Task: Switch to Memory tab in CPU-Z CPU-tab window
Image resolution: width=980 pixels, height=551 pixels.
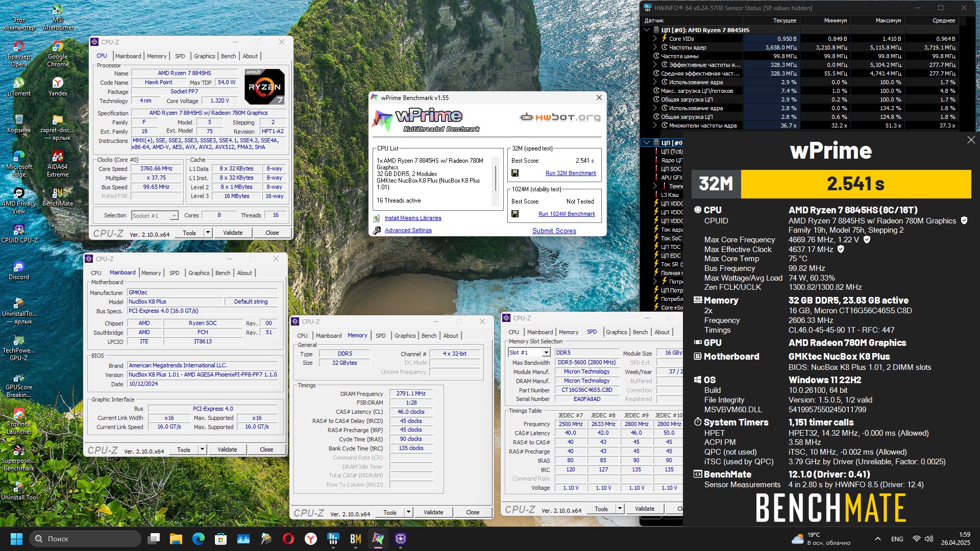Action: [157, 56]
